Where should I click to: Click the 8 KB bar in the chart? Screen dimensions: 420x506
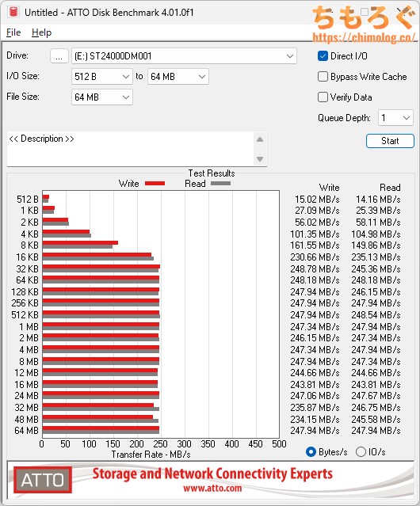point(80,245)
